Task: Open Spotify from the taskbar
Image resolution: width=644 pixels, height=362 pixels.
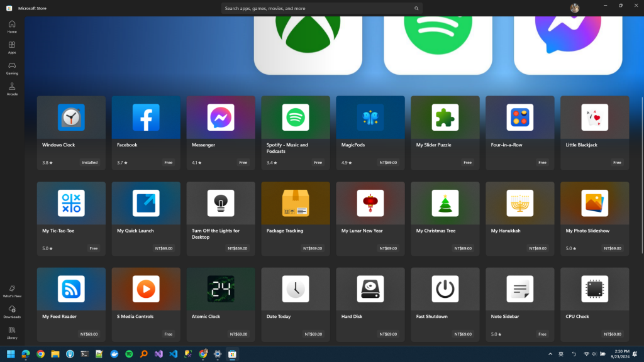Action: coord(129,354)
